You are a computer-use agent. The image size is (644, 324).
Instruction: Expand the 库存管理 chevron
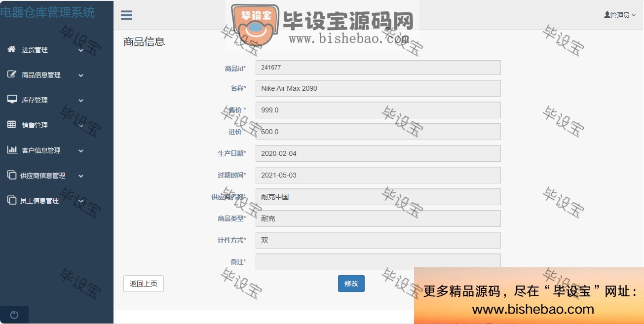click(x=81, y=100)
